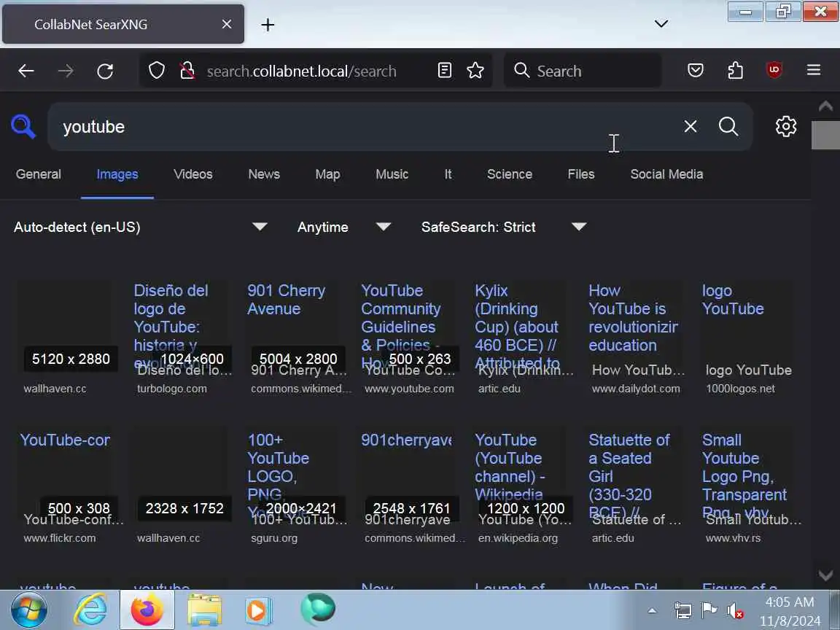
Task: Click the youtube search input field
Action: coord(365,126)
